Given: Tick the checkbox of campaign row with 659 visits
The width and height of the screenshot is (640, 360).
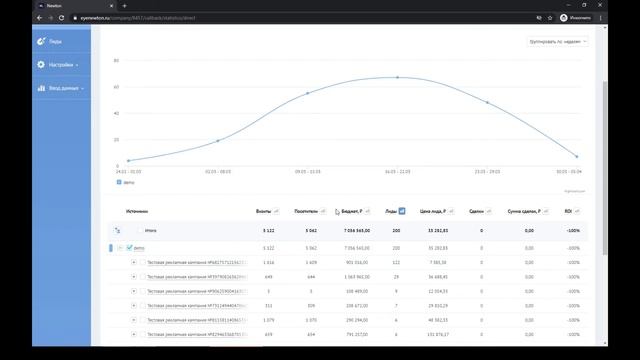Looking at the screenshot, I should [x=143, y=334].
